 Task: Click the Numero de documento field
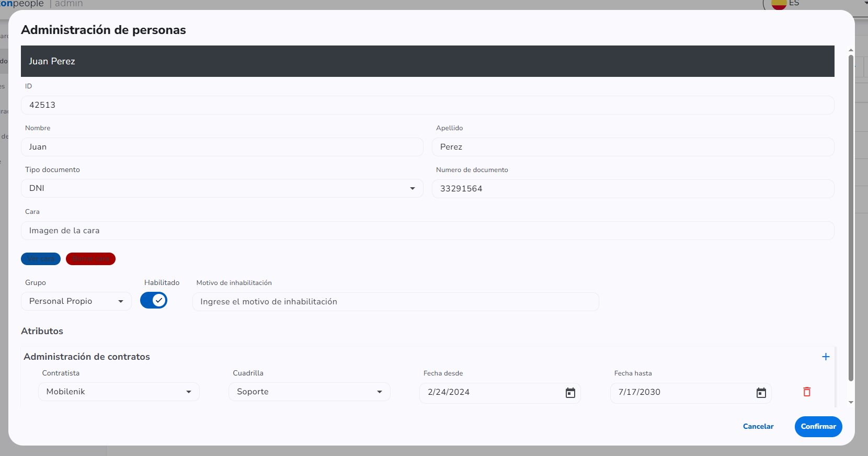coord(633,189)
